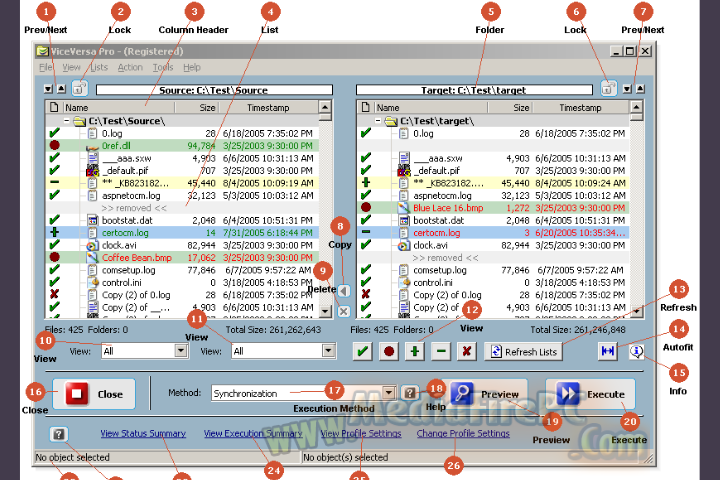720x480 pixels.
Task: Toggle green plus view filter
Action: (x=415, y=351)
